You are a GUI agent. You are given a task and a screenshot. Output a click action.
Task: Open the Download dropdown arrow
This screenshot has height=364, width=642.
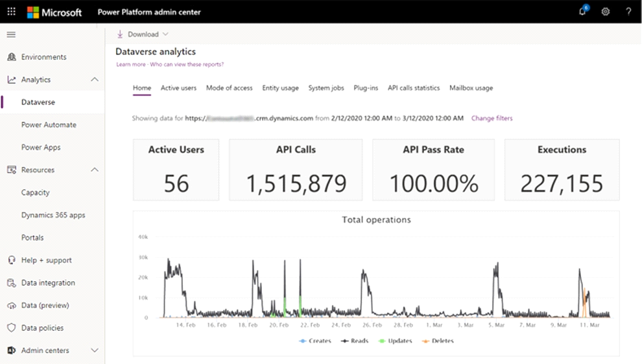(x=165, y=34)
